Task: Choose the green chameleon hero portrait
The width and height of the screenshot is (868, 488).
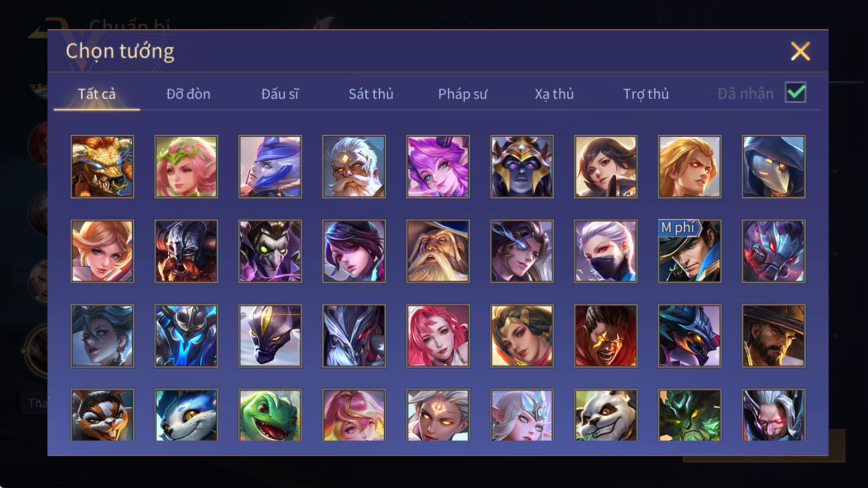Action: click(x=270, y=415)
